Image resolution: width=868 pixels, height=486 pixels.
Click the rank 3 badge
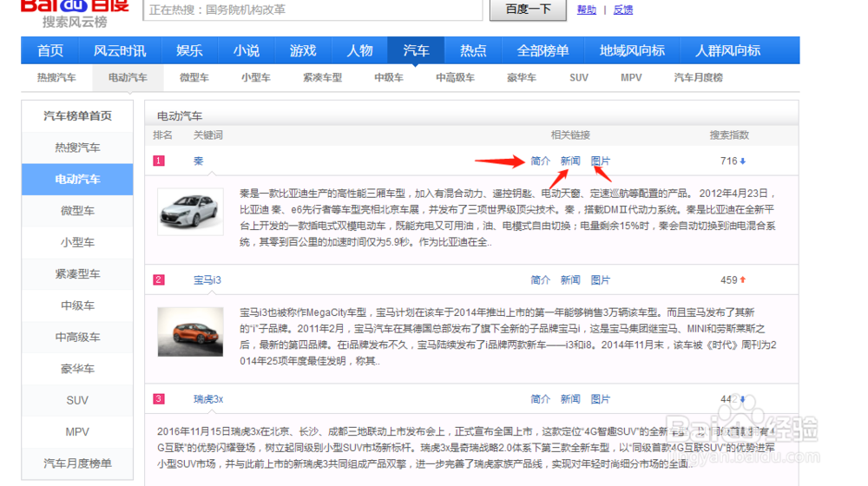click(159, 398)
